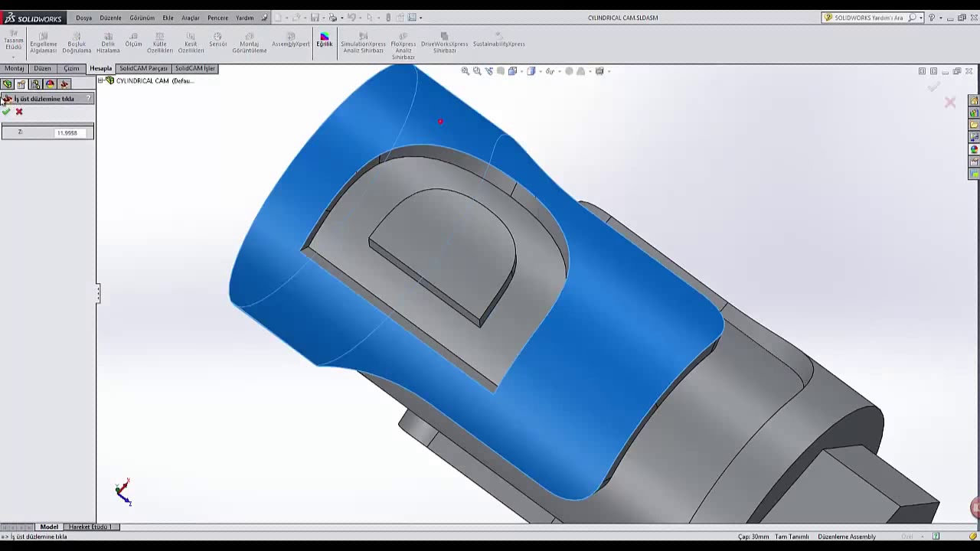Open the Eğrilik curvature tool
980x551 pixels.
325,40
